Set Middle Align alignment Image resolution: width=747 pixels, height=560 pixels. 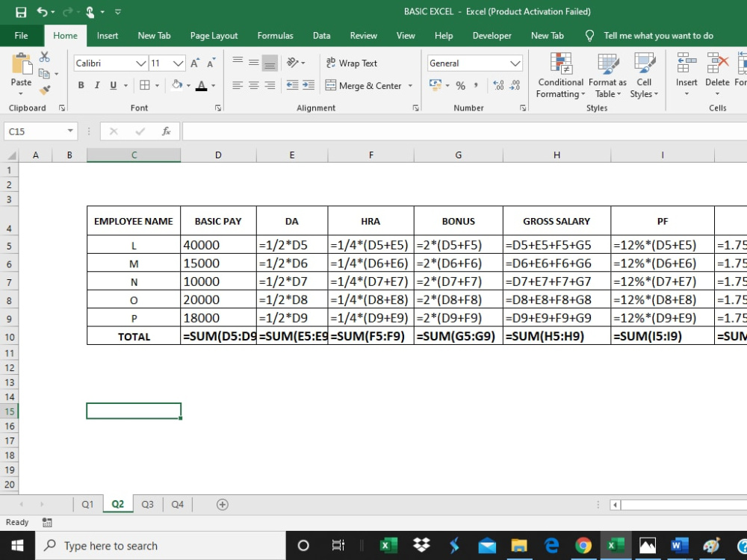pyautogui.click(x=254, y=63)
